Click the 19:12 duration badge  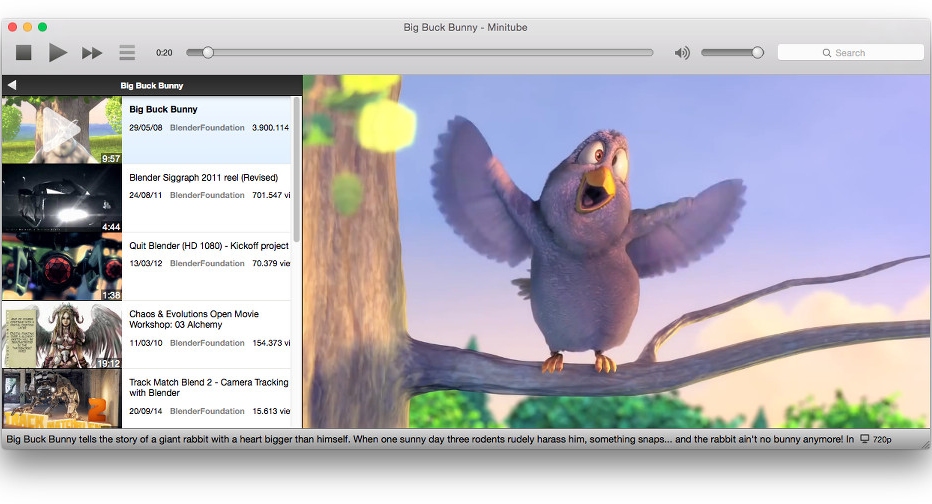click(x=109, y=364)
